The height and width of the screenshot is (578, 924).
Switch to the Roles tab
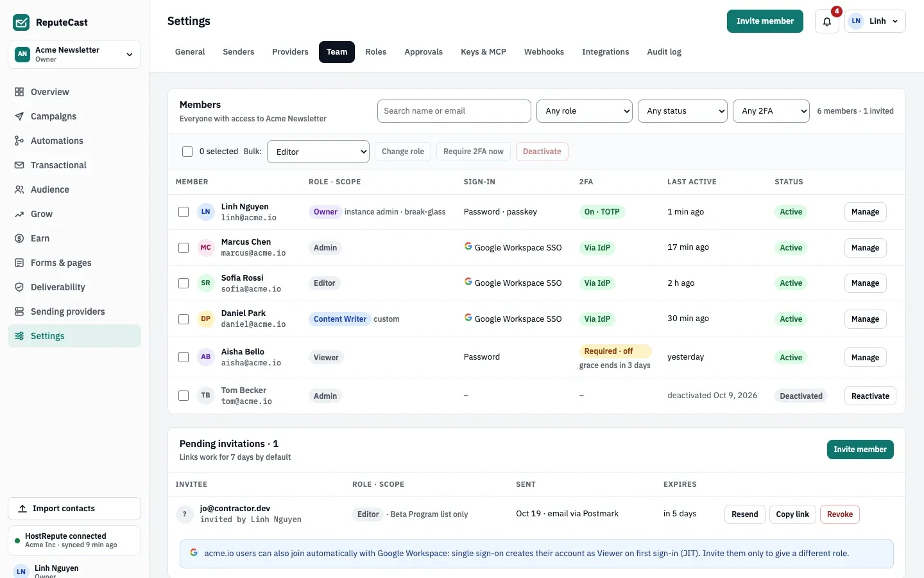tap(376, 52)
